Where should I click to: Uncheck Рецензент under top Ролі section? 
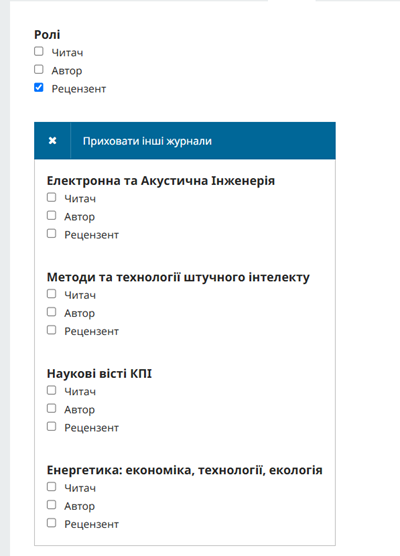(x=39, y=87)
